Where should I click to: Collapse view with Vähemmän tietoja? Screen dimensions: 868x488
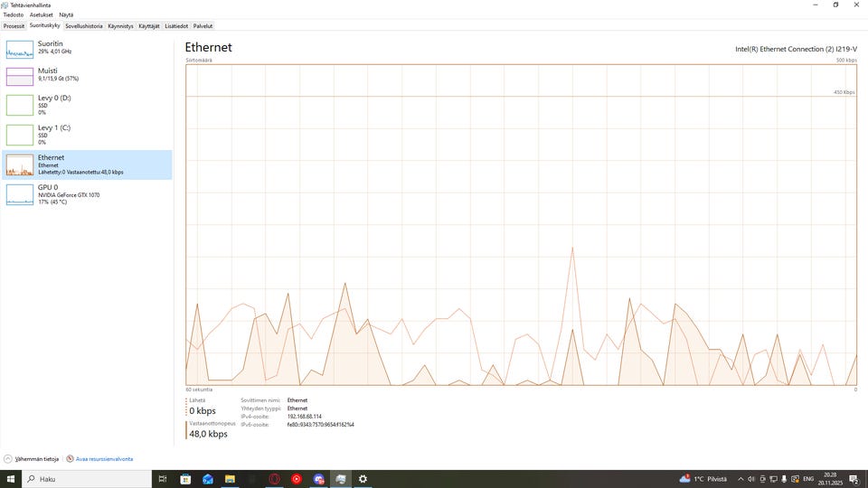coord(32,459)
